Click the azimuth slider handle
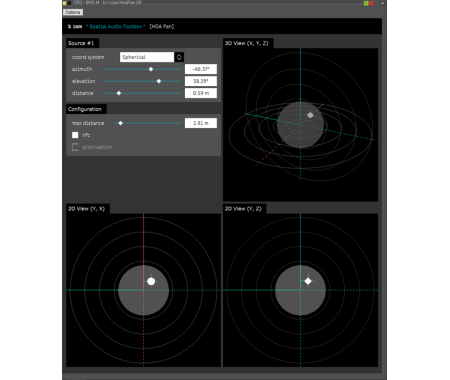The width and height of the screenshot is (450, 380). click(151, 69)
